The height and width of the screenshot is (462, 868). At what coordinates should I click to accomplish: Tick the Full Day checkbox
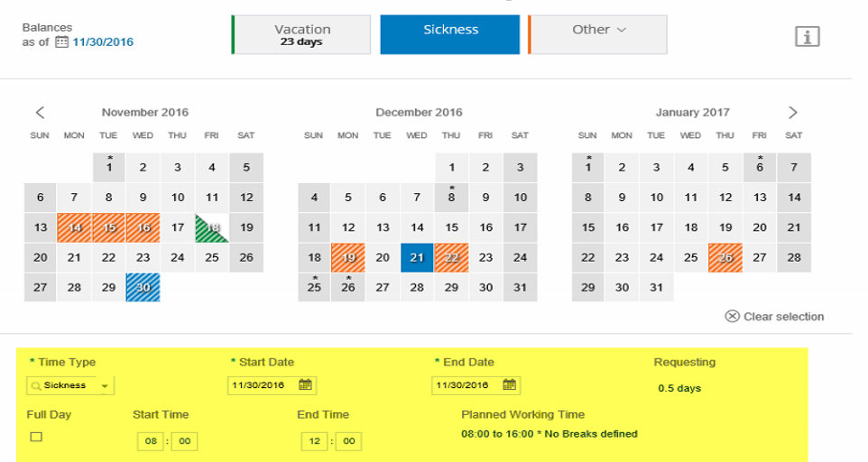36,437
